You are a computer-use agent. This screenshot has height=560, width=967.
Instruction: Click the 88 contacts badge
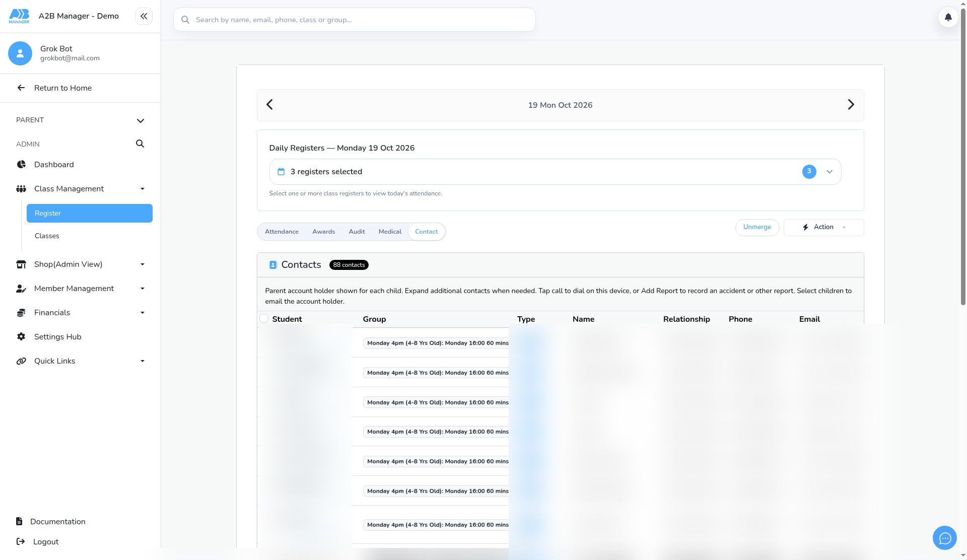coord(349,265)
